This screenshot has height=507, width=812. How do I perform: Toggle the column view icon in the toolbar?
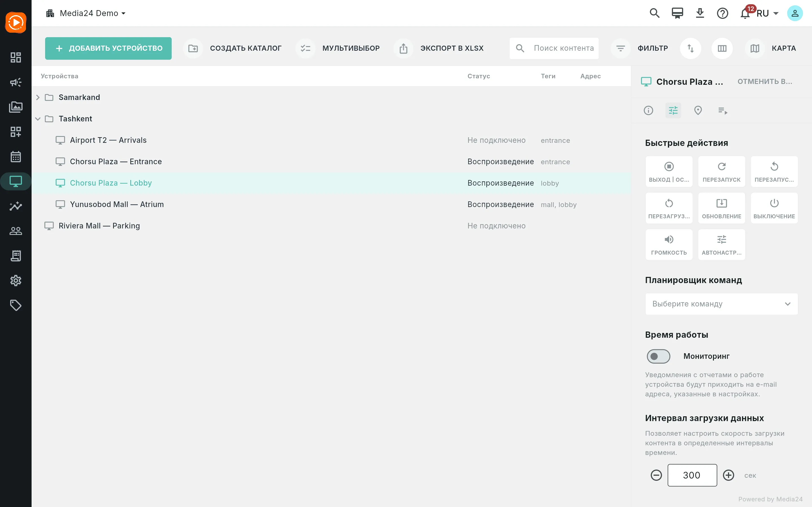(722, 48)
